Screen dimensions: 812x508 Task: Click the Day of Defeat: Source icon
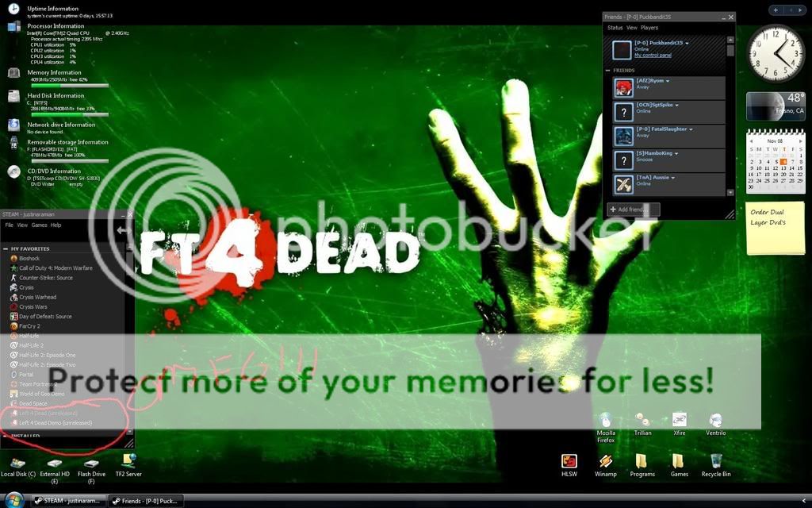point(14,316)
